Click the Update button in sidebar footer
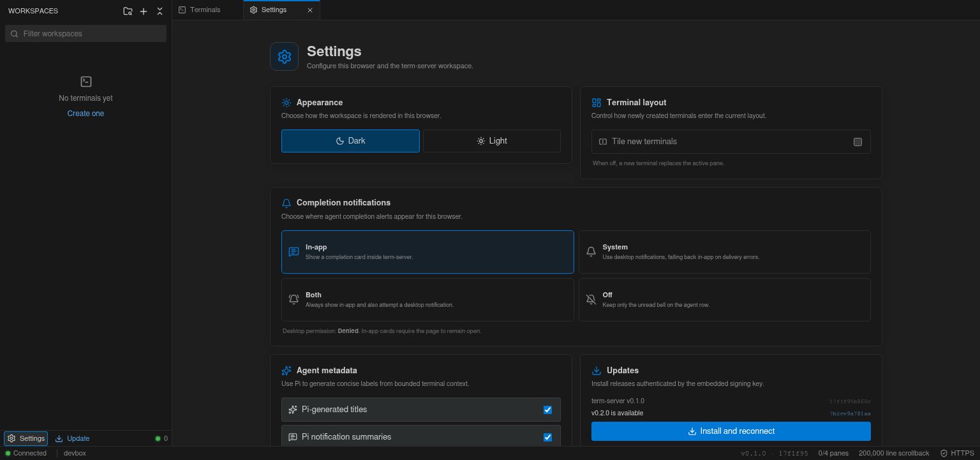Viewport: 980px width, 460px height. coord(72,438)
